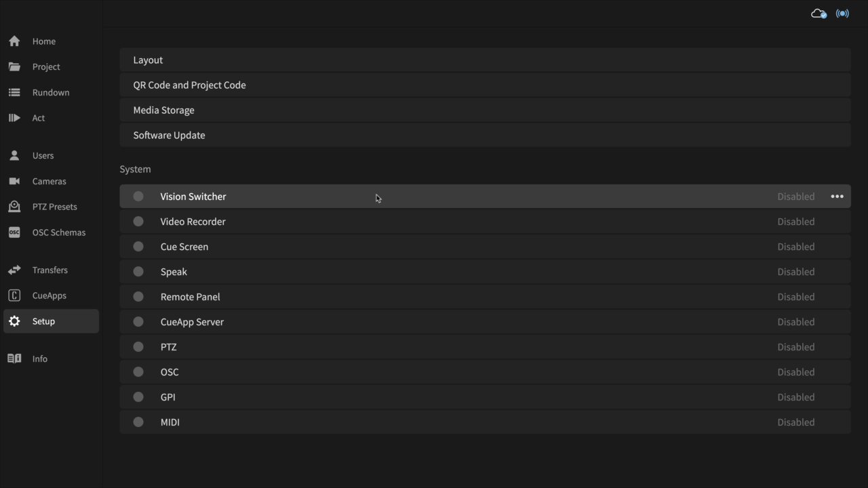Expand the Layout settings row
The height and width of the screenshot is (488, 868).
pos(485,60)
